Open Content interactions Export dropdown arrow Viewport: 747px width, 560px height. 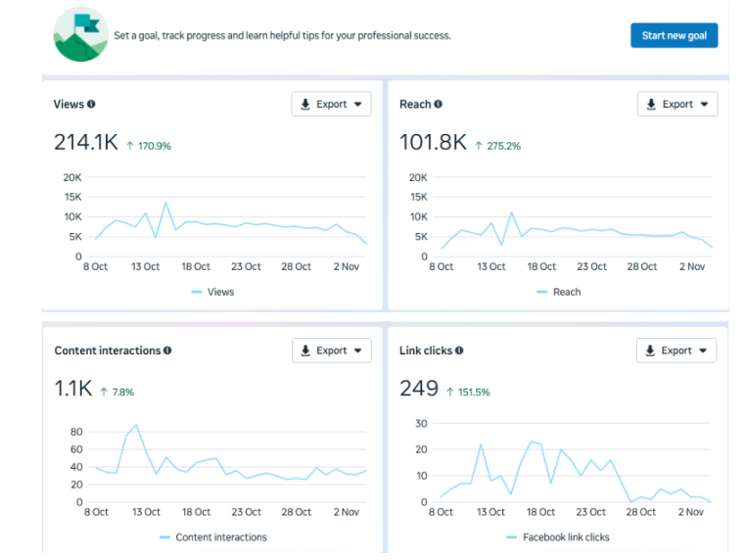(x=357, y=350)
